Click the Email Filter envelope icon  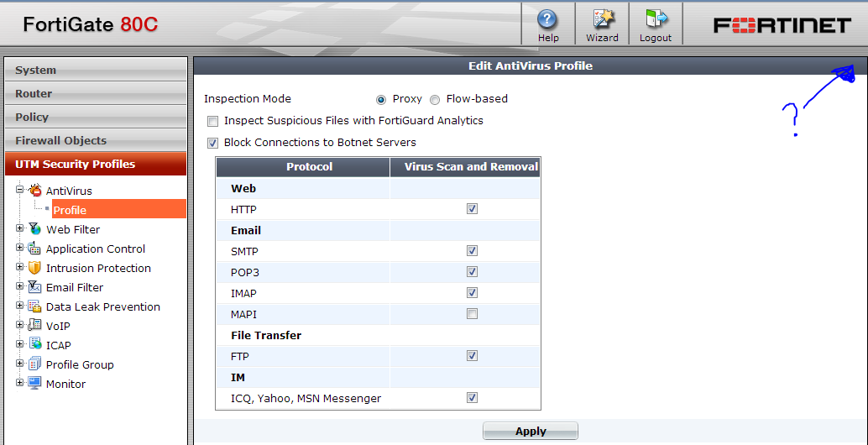(x=34, y=286)
